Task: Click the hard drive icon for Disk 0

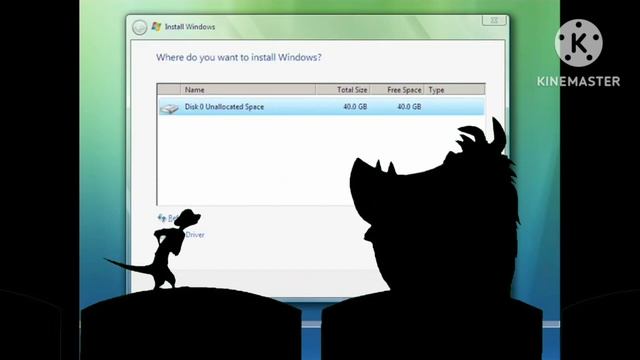Action: [169, 108]
